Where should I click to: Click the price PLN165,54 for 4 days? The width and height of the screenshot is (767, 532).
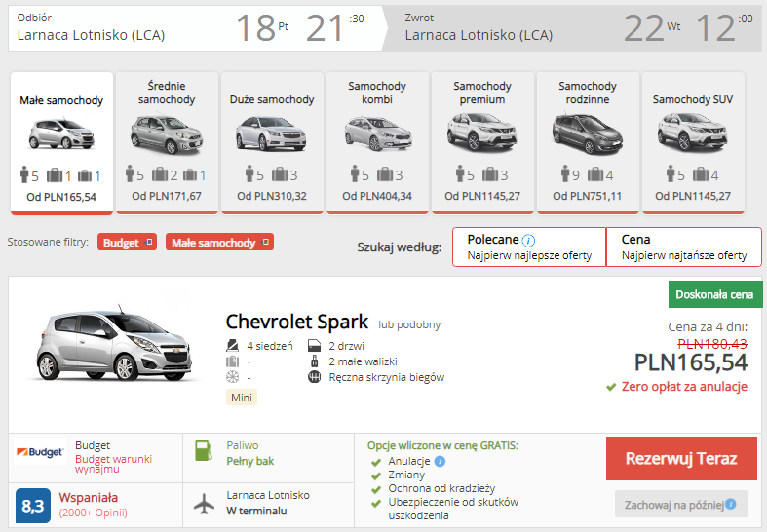pyautogui.click(x=691, y=362)
